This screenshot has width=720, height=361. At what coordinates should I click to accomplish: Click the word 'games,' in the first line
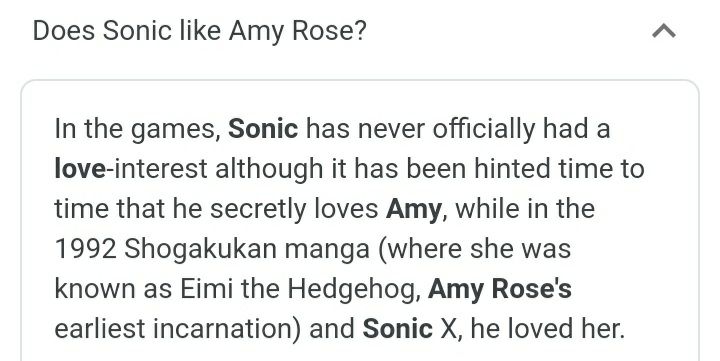click(x=176, y=130)
